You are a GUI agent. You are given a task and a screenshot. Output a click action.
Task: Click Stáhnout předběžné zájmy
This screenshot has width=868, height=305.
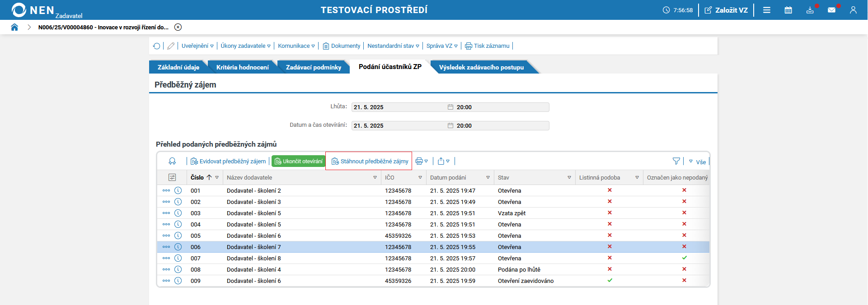[x=370, y=161]
